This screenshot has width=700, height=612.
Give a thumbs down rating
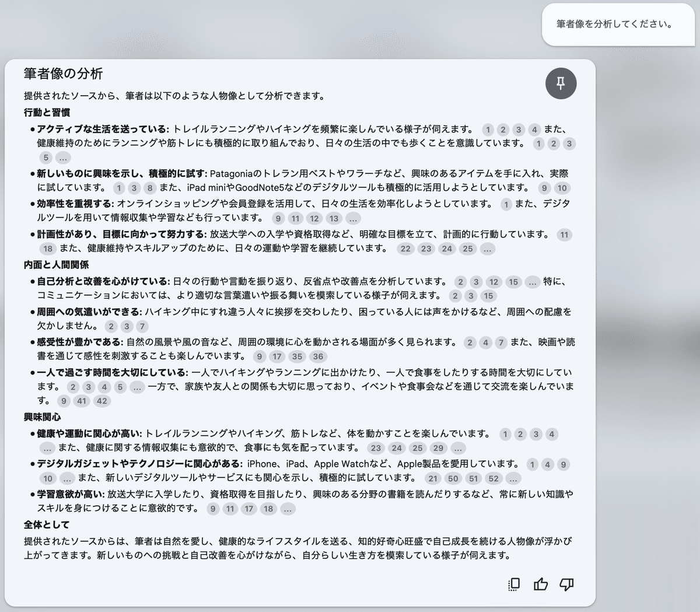pos(567,583)
